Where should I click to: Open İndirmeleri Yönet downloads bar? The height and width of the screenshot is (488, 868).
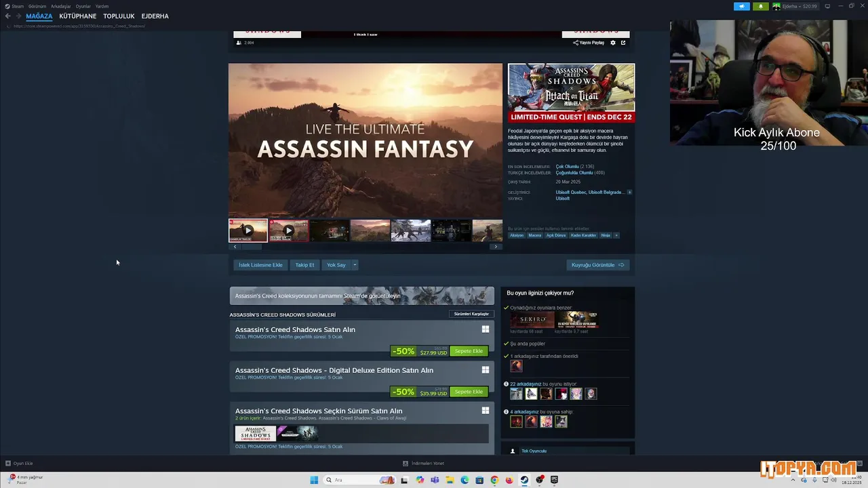423,464
